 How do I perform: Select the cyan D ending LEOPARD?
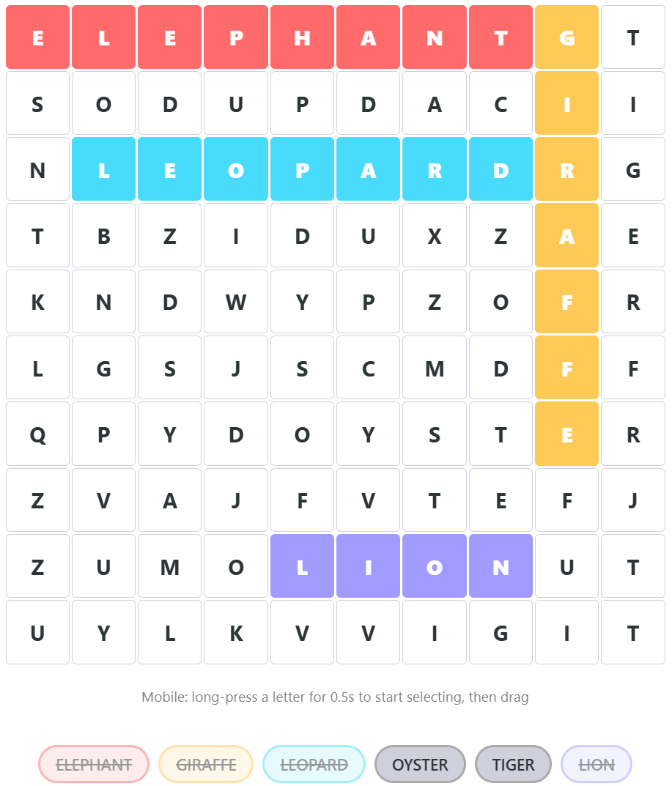[501, 169]
